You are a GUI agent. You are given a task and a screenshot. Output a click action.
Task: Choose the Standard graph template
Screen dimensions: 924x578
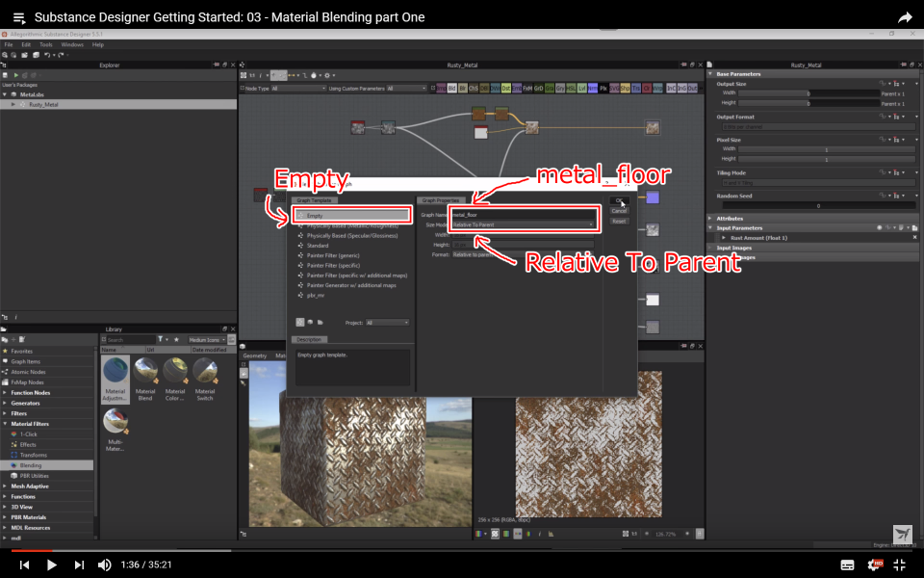coord(317,246)
